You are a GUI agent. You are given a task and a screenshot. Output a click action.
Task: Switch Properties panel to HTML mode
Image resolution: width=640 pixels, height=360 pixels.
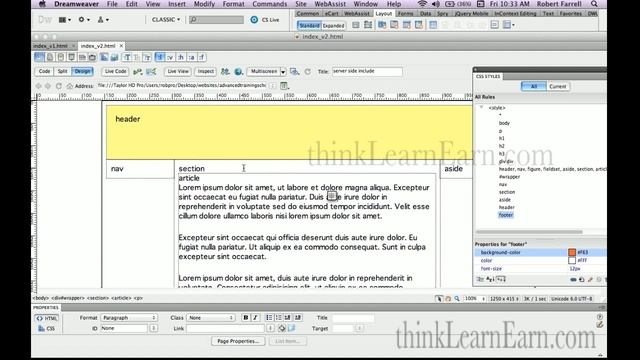47,318
